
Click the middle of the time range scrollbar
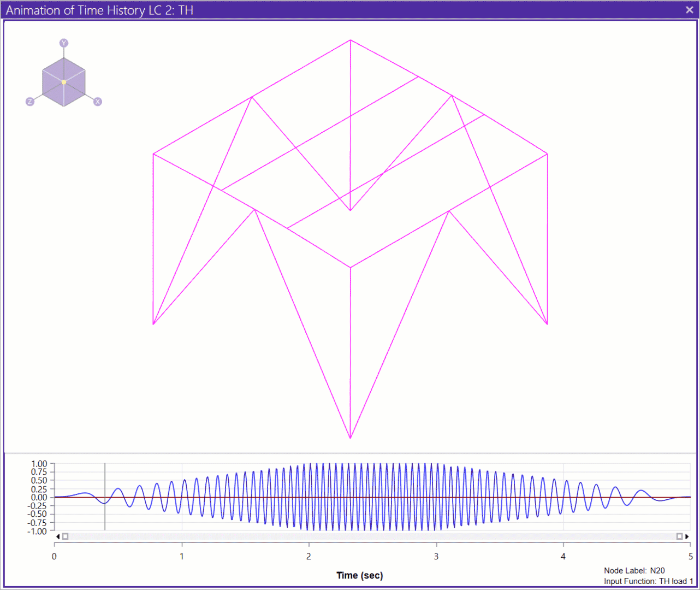[x=372, y=536]
